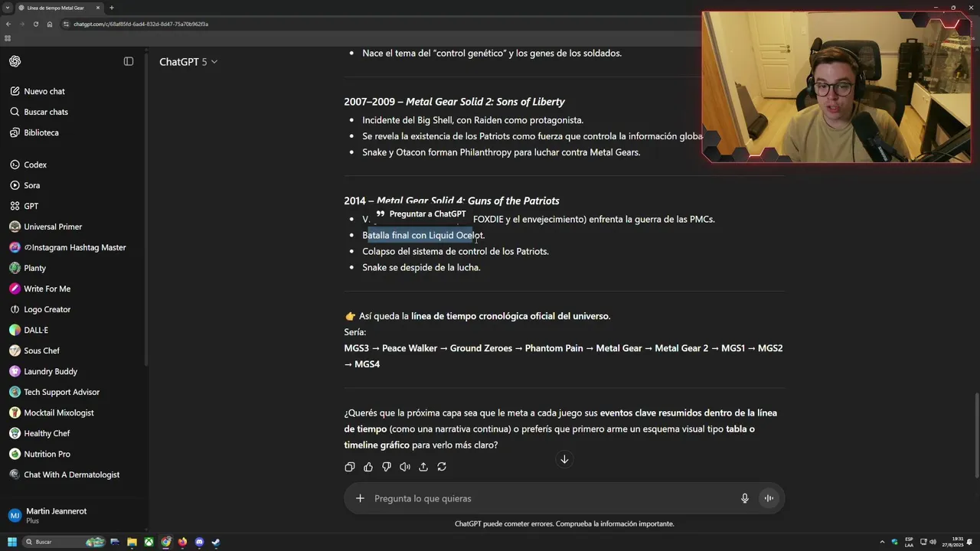Image resolution: width=980 pixels, height=551 pixels.
Task: Open the Xbox app from the taskbar
Action: 149,542
